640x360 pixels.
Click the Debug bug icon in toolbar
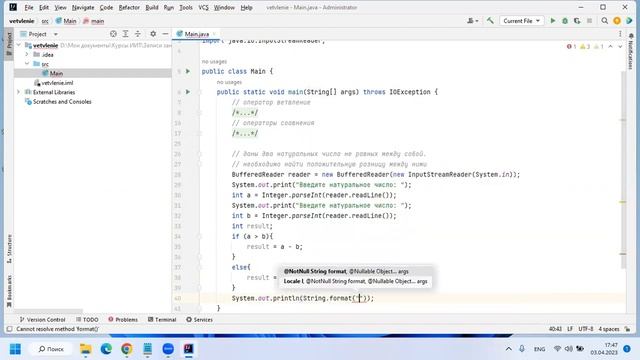(565, 21)
